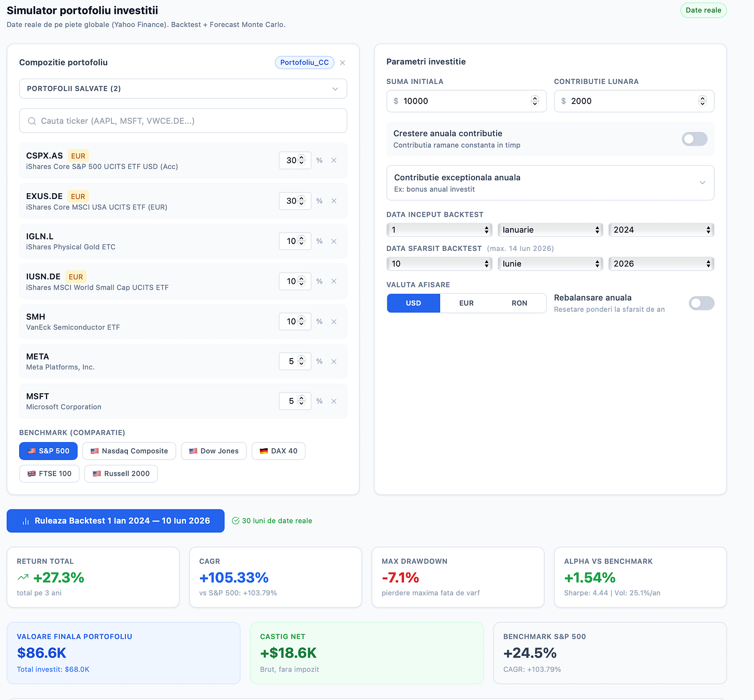Adjust EXUS.DE percentage stepper arrows
Image resolution: width=754 pixels, height=700 pixels.
click(x=301, y=201)
